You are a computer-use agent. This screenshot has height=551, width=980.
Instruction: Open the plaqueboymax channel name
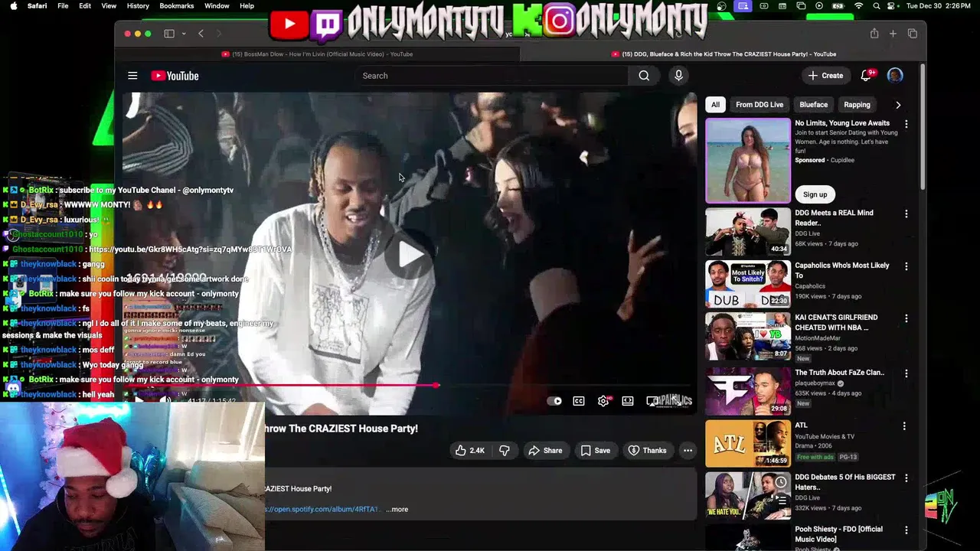(x=815, y=383)
